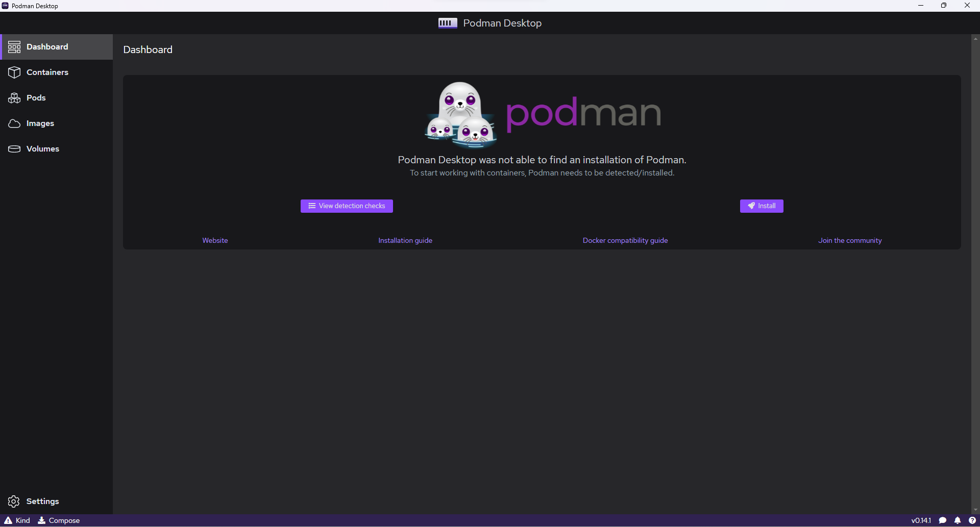
Task: Open View detection checks
Action: pyautogui.click(x=347, y=206)
